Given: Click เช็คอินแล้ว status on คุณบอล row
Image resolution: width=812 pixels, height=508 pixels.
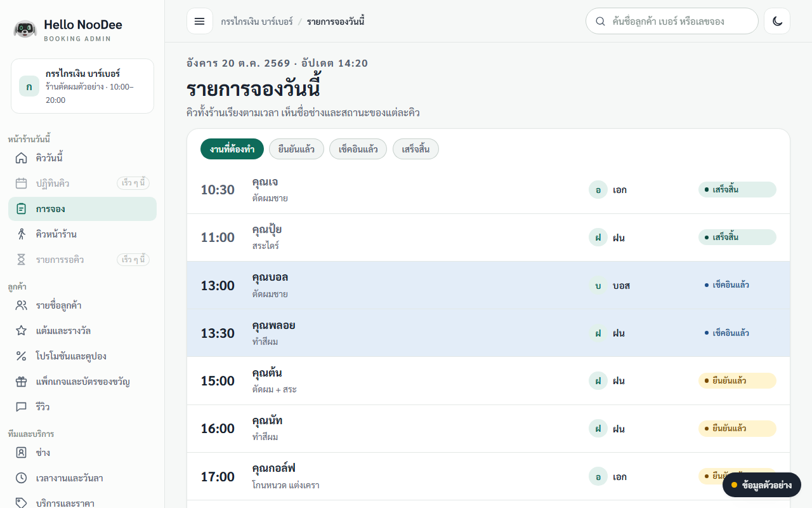Looking at the screenshot, I should [737, 285].
